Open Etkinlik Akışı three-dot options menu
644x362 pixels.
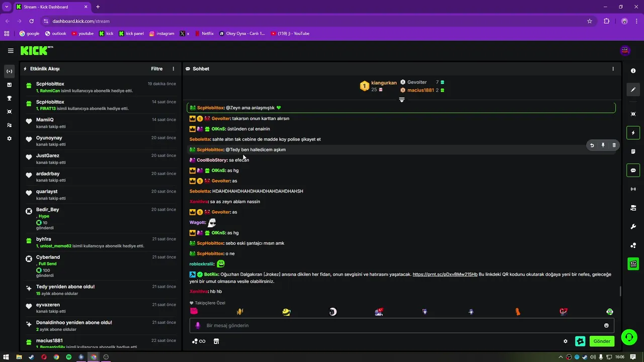coord(174,69)
